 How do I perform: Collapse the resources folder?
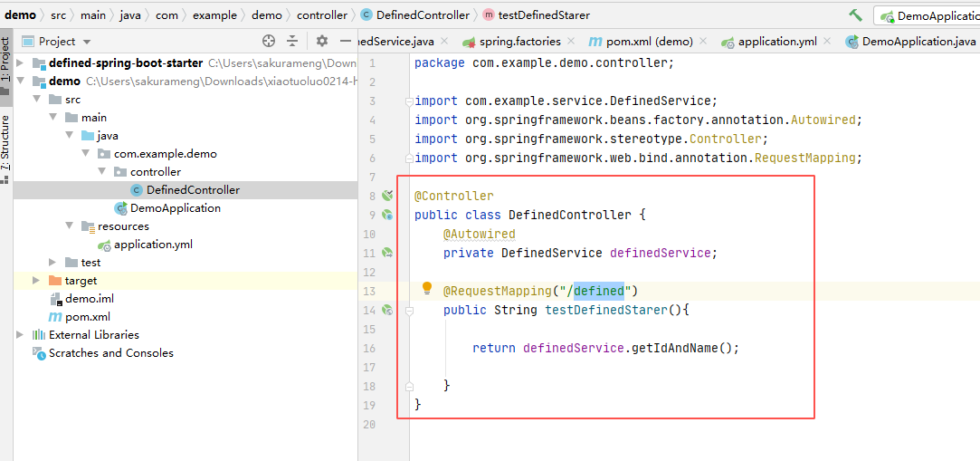point(69,226)
